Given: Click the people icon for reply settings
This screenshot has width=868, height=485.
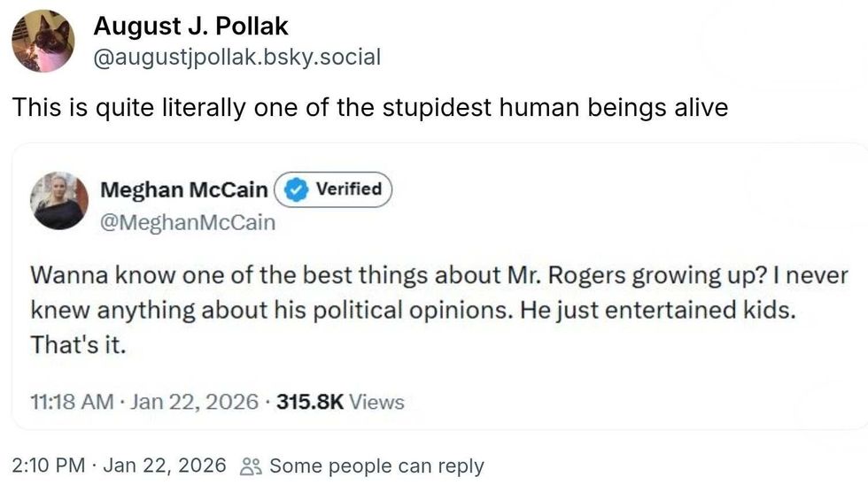Looking at the screenshot, I should [x=252, y=466].
